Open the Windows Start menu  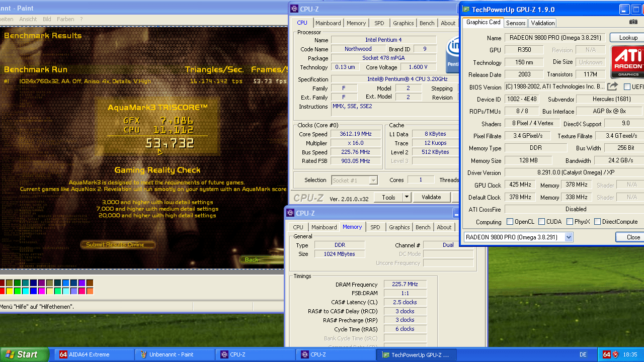[x=24, y=354]
